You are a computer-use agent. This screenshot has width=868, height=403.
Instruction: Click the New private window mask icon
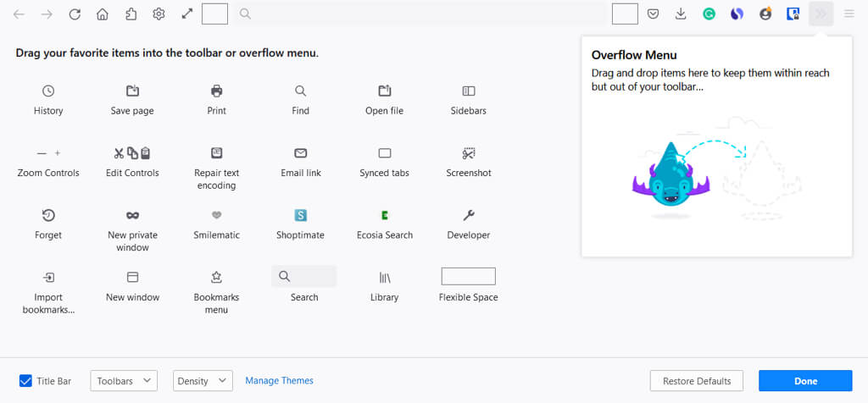(132, 215)
